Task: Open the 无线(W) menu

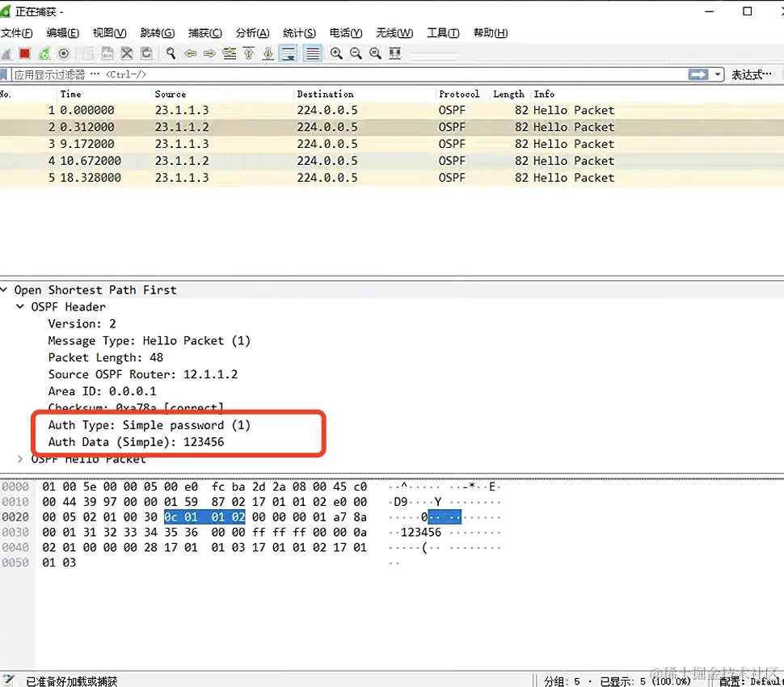Action: pyautogui.click(x=394, y=33)
